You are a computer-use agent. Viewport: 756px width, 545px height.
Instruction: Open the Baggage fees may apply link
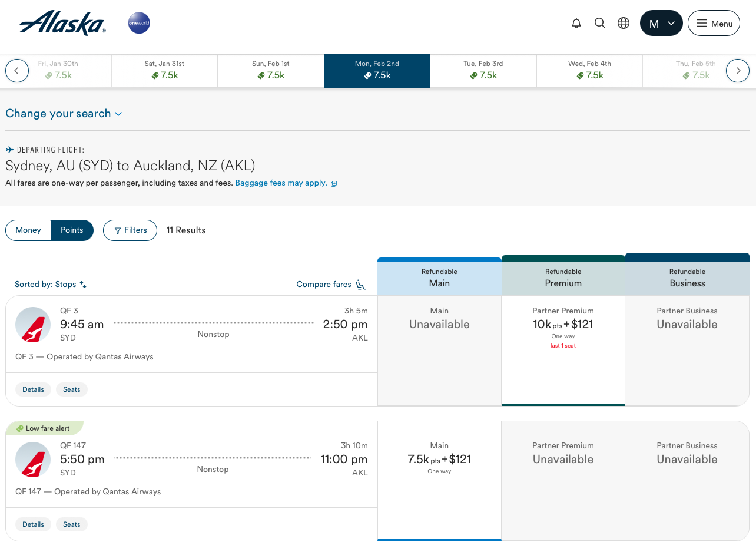(281, 183)
